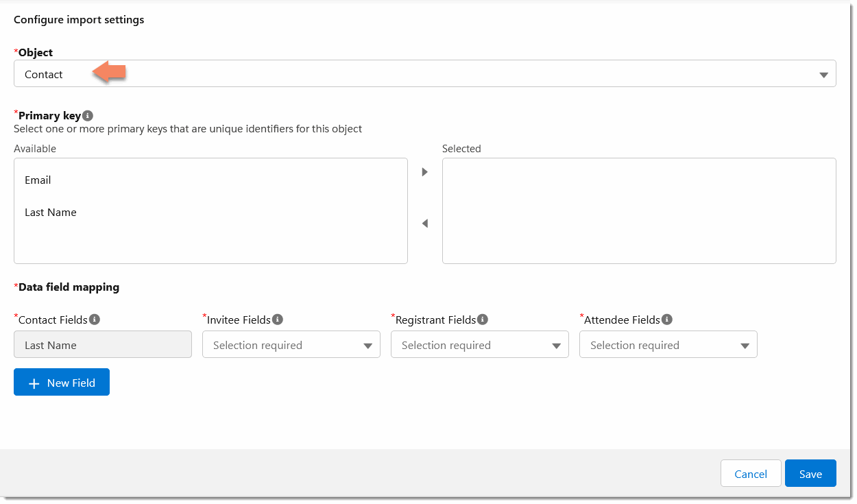
Task: Click the Attendee Fields info icon
Action: click(666, 319)
